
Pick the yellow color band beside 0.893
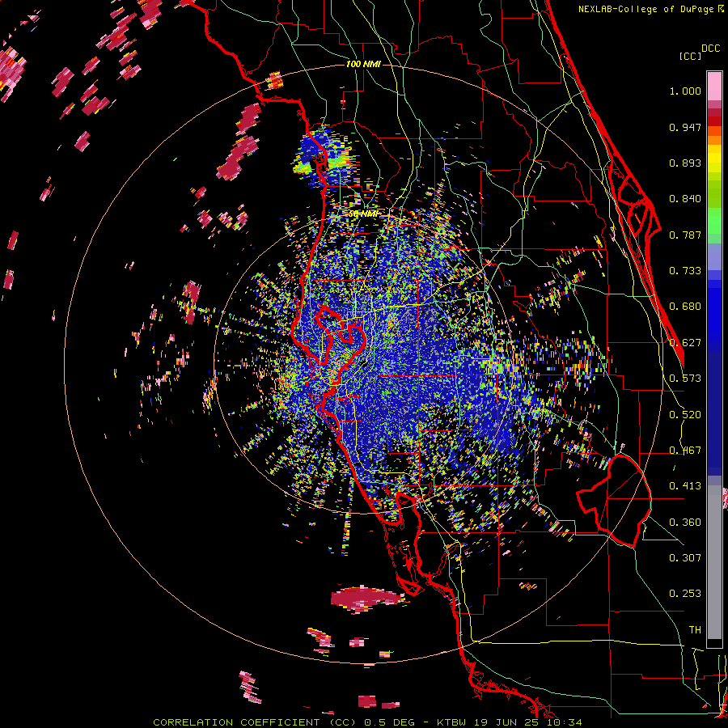click(714, 163)
